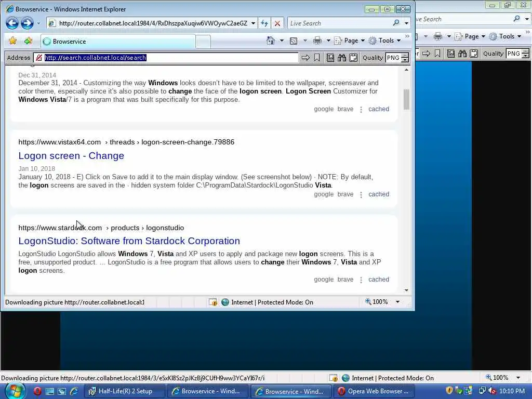Screen dimensions: 532x399
Task: Click the Browservice open bookmarks icon
Action: pos(330,58)
